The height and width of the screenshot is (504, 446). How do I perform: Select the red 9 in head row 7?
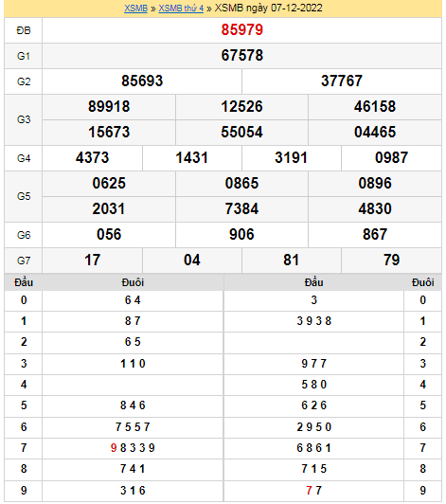point(114,448)
